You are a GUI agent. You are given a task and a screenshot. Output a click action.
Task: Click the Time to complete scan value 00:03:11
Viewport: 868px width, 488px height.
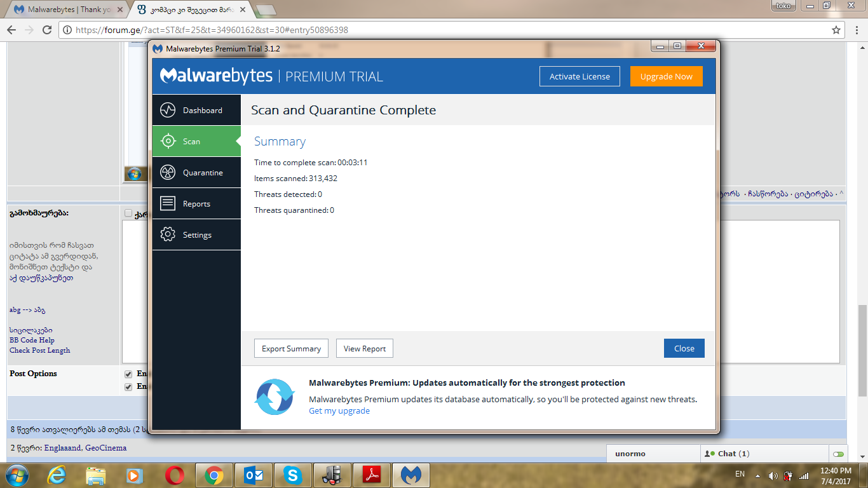click(x=352, y=162)
